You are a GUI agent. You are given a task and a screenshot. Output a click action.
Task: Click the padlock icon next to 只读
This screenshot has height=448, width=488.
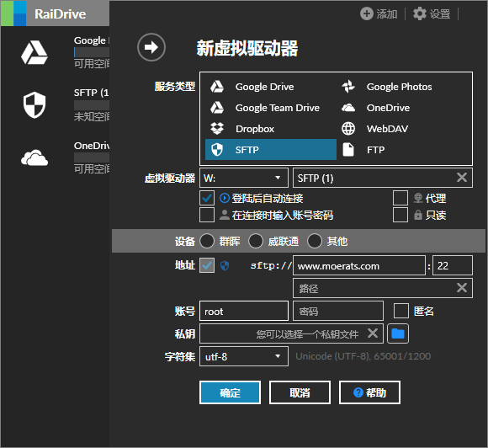point(418,215)
